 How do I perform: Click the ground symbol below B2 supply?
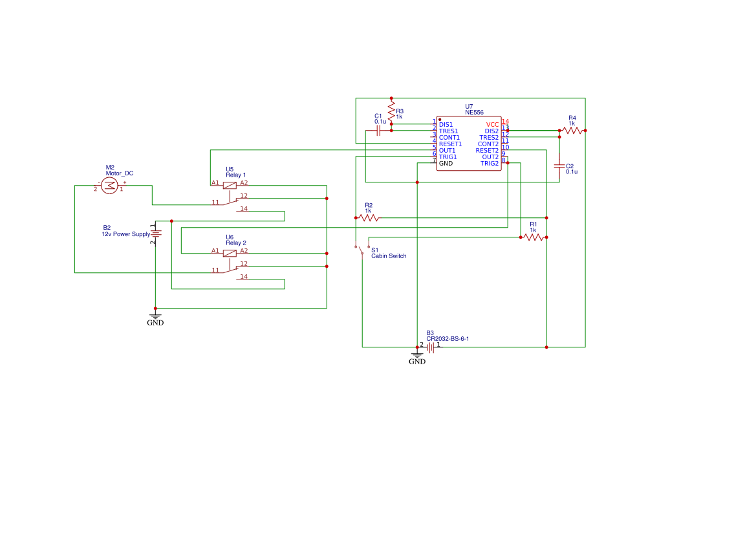[x=155, y=317]
